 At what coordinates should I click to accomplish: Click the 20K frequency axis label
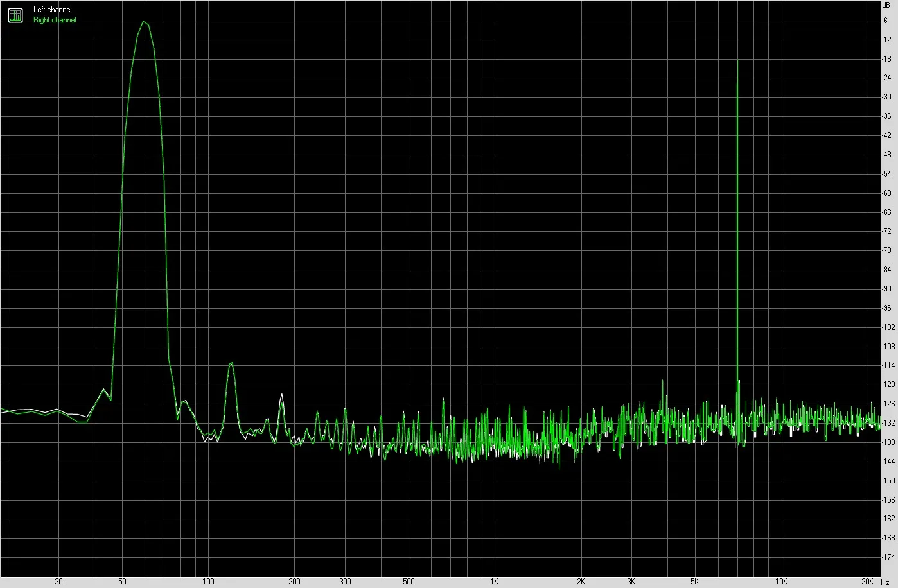coord(867,582)
